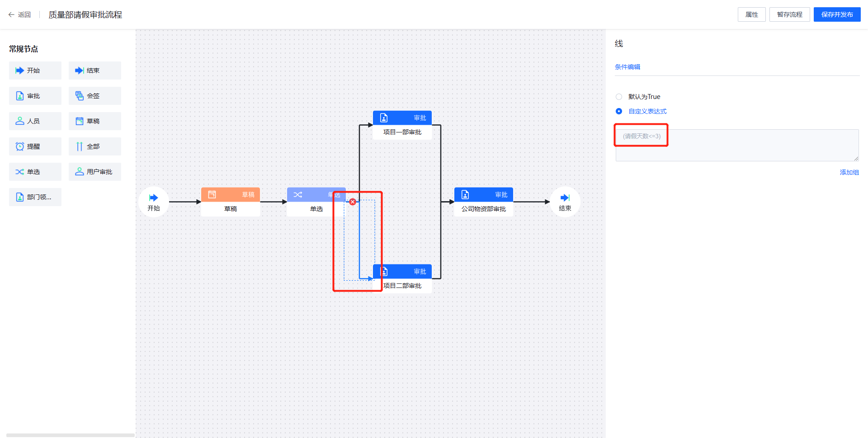Click 暂存流程 to save draft flow
The width and height of the screenshot is (868, 438).
click(x=790, y=14)
